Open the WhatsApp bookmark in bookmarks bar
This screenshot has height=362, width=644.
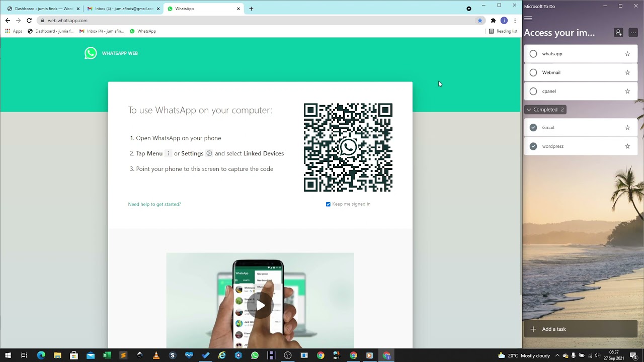click(x=143, y=31)
